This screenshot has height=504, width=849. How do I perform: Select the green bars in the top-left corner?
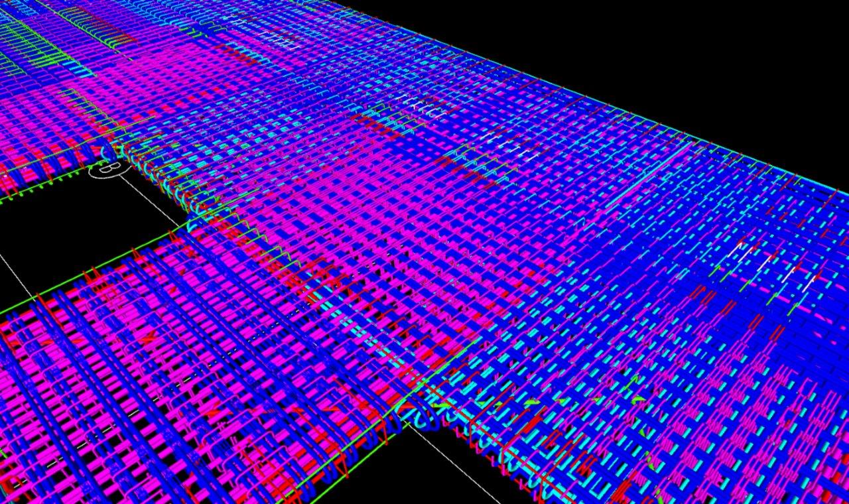tap(27, 40)
